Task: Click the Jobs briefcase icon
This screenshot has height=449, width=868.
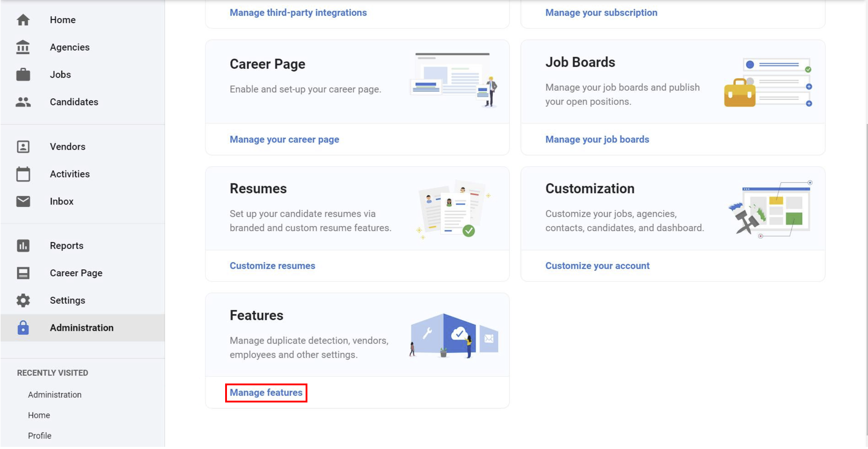Action: pyautogui.click(x=23, y=75)
